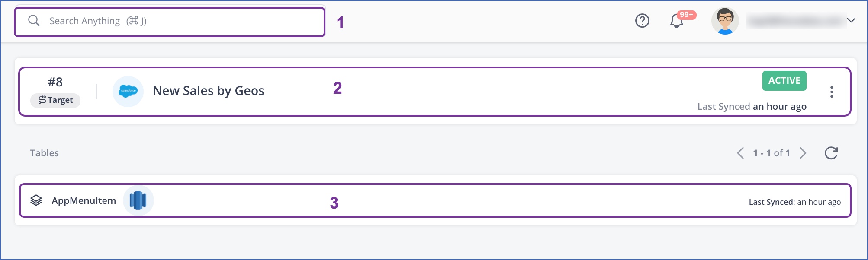Image resolution: width=868 pixels, height=260 pixels.
Task: Click the layers icon beside AppMenuItem
Action: click(x=37, y=200)
